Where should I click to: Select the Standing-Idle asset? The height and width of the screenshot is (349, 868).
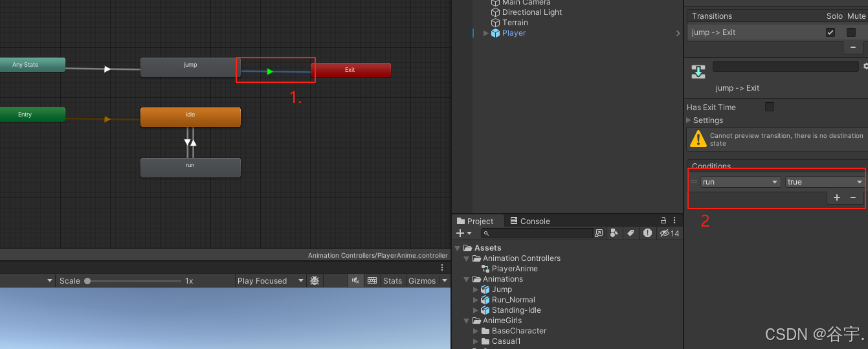[x=516, y=310]
